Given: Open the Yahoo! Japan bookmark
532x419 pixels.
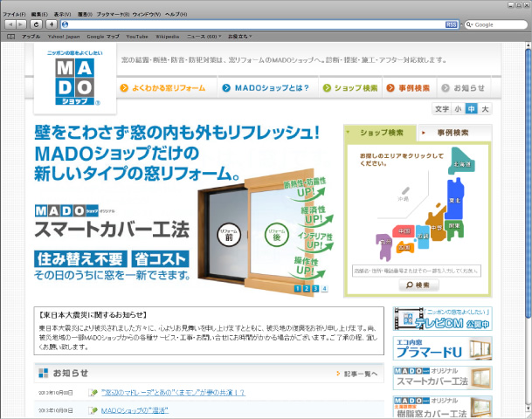Looking at the screenshot, I should 64,37.
